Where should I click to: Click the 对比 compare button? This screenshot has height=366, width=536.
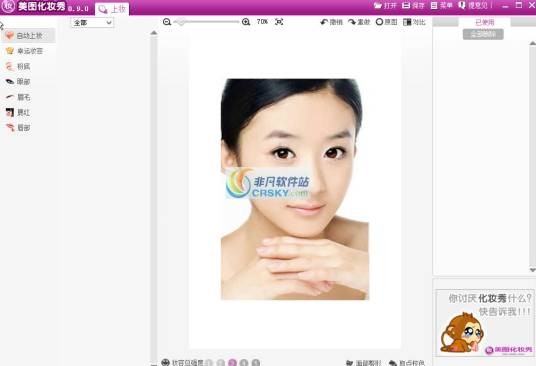pyautogui.click(x=414, y=22)
